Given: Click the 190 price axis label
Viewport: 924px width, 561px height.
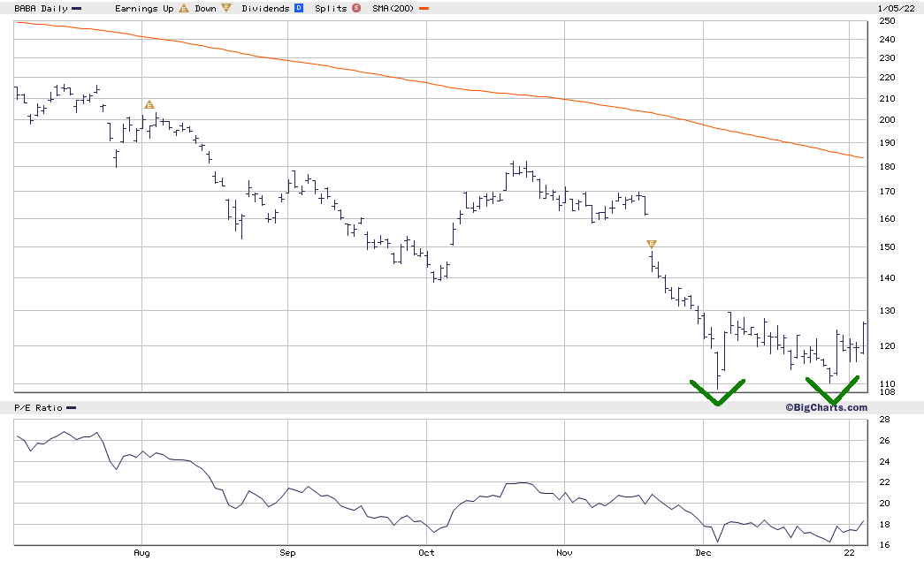Looking at the screenshot, I should click(x=887, y=143).
